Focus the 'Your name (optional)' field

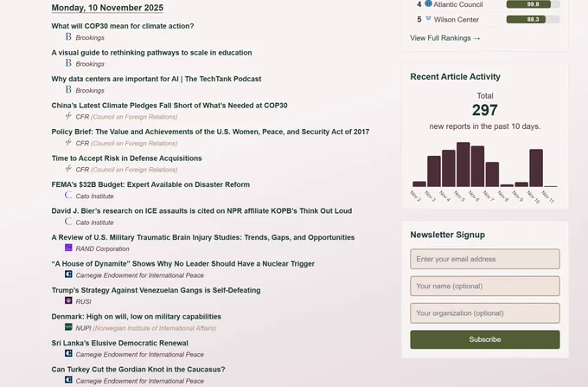[x=485, y=286]
